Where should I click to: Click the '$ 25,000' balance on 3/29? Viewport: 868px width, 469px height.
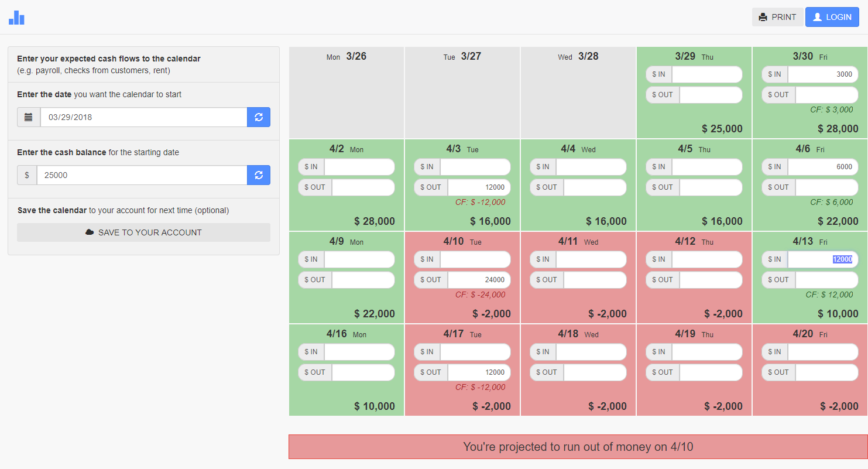tap(722, 129)
